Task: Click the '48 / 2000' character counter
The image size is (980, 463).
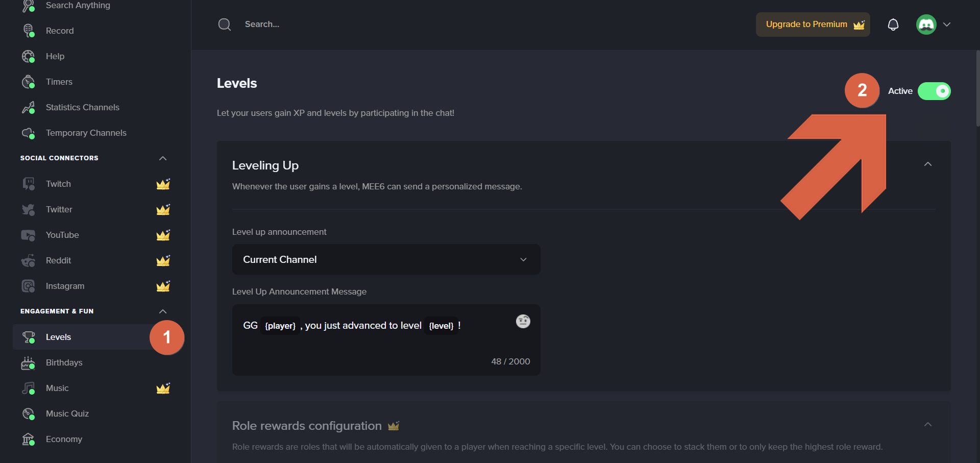Action: 510,361
